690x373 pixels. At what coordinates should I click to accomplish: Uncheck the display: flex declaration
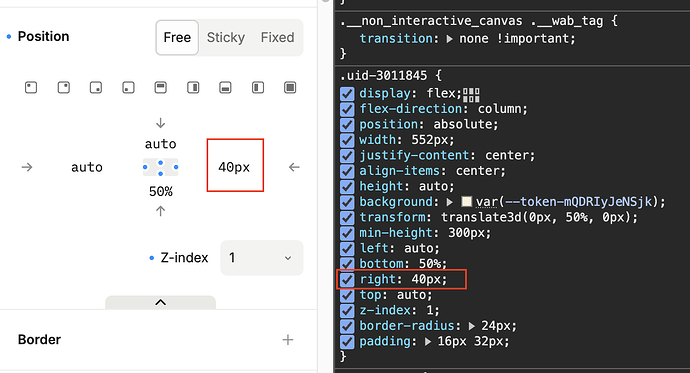pyautogui.click(x=347, y=94)
